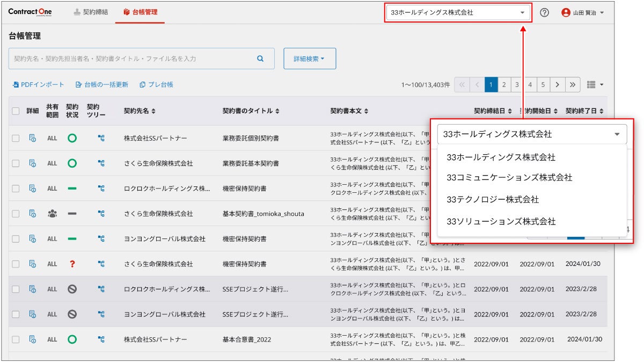644x362 pixels.
Task: Open detail icon for 基本契約書_tomioka_shouta row
Action: [x=32, y=214]
